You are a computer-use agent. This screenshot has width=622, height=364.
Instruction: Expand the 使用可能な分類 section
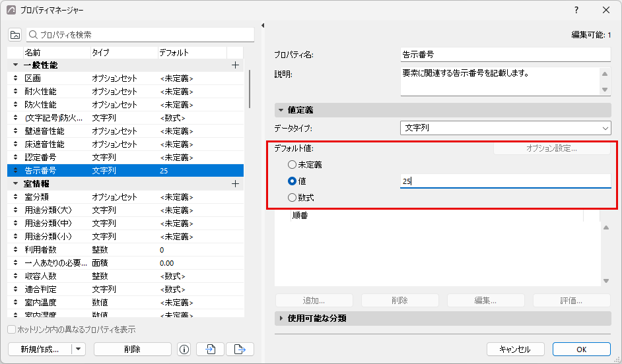coord(281,318)
